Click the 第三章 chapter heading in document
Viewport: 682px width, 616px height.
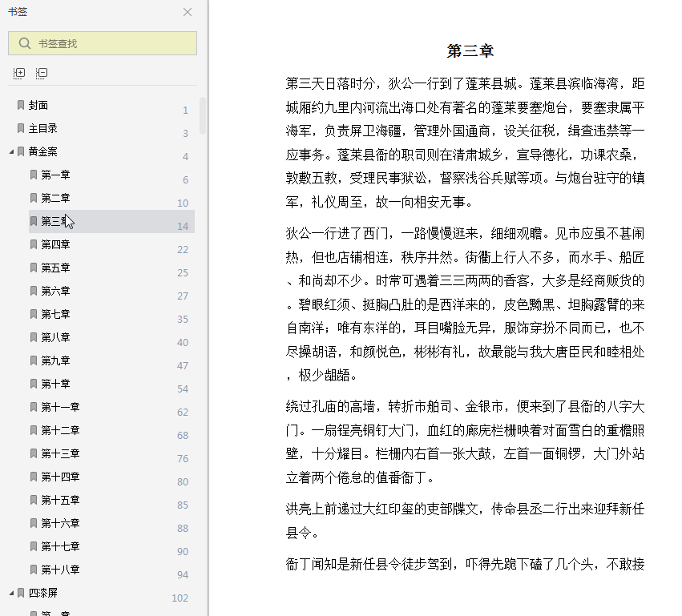pos(470,50)
